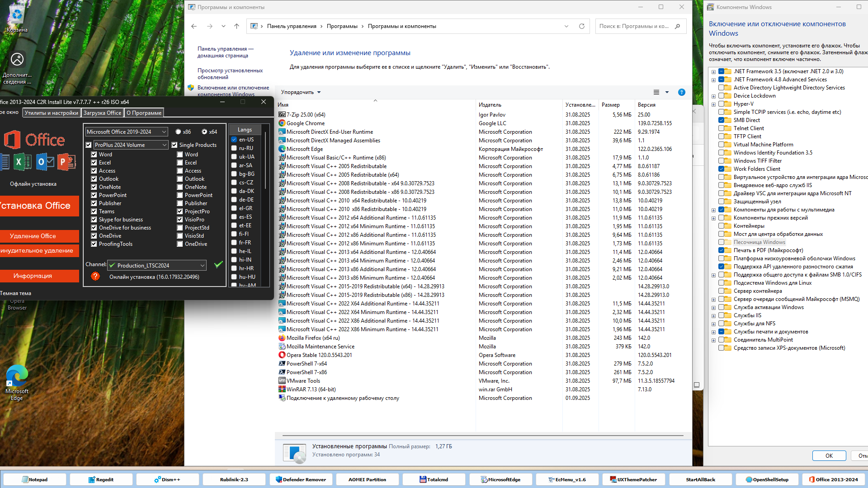Open Панель управления домашняя страница link
This screenshot has width=868, height=488.
(x=225, y=52)
